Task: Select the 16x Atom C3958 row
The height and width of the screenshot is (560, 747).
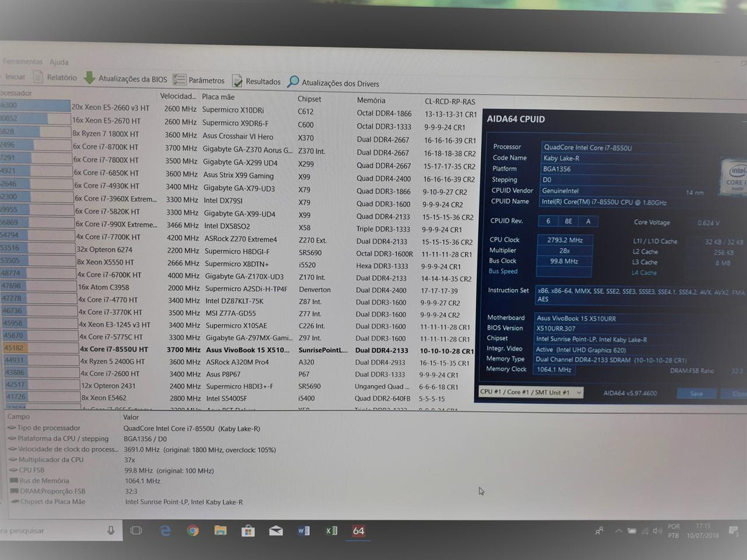Action: point(237,288)
